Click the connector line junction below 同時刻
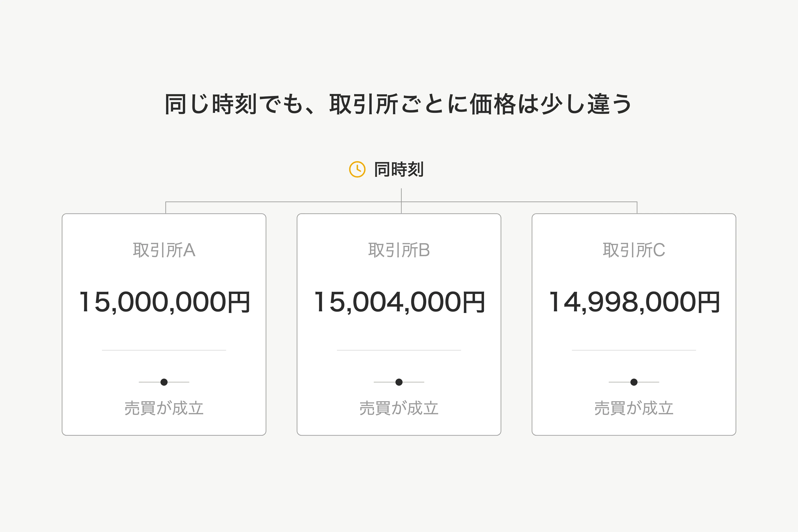This screenshot has height=532, width=798. pos(401,202)
